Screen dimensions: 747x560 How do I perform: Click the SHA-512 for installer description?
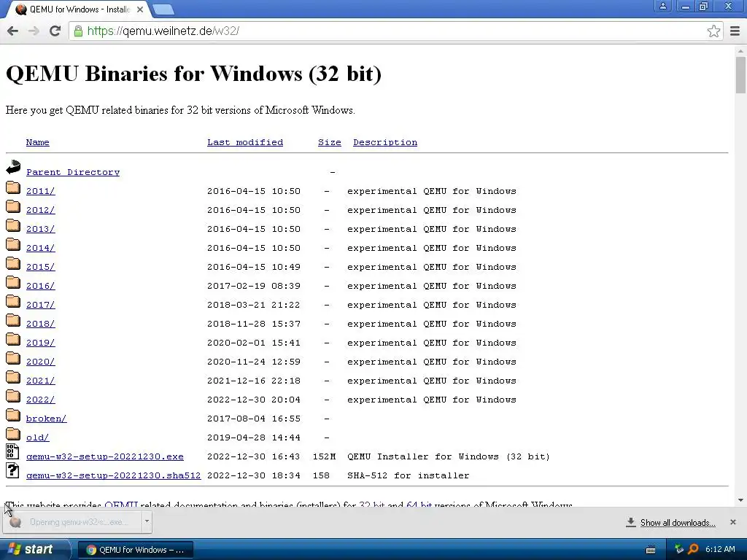click(409, 475)
